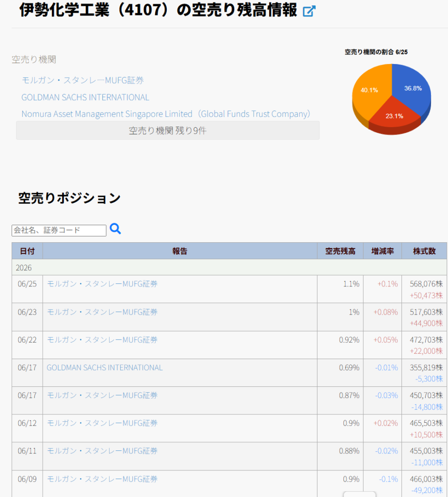Click the 空売残高 column header
The width and height of the screenshot is (448, 497).
point(340,251)
